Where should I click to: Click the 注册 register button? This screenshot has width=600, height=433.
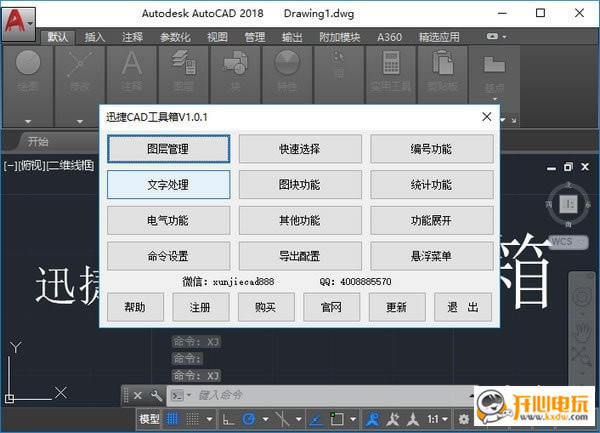201,307
